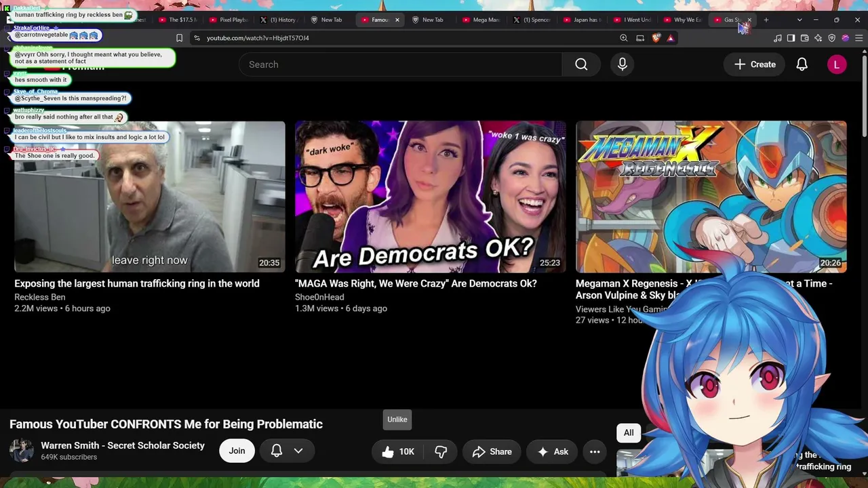Open the Brave Shields lion icon
The width and height of the screenshot is (868, 488).
(x=656, y=38)
